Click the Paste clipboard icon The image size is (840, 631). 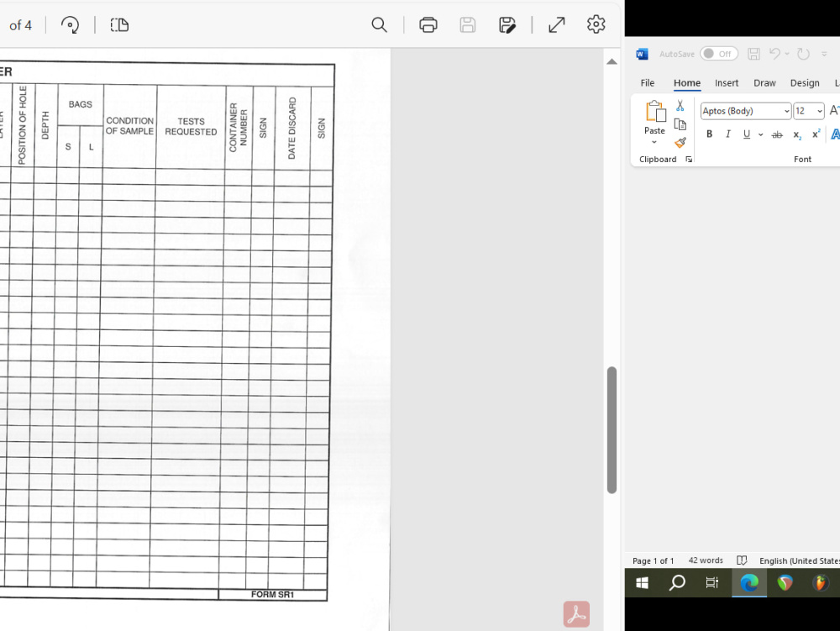[x=655, y=112]
